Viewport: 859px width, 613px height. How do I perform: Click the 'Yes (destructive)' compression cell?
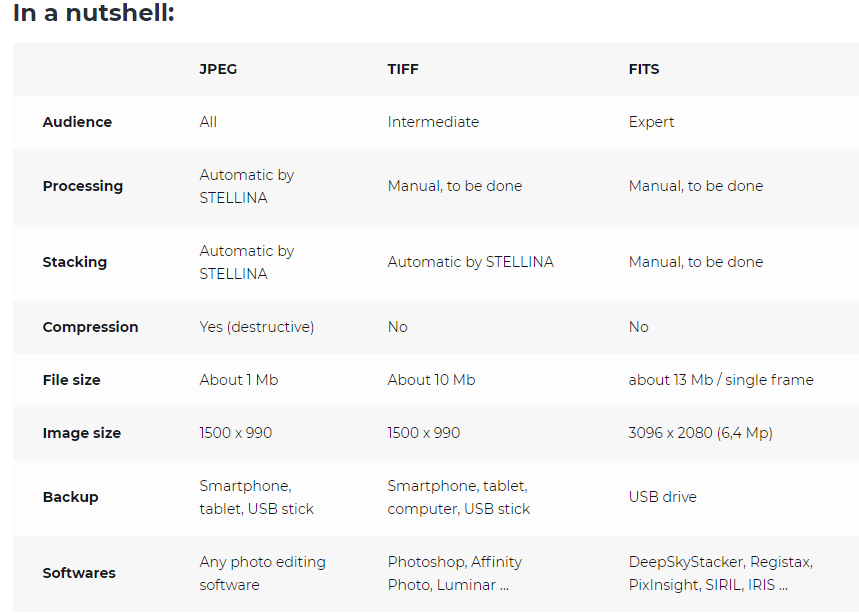tap(257, 327)
